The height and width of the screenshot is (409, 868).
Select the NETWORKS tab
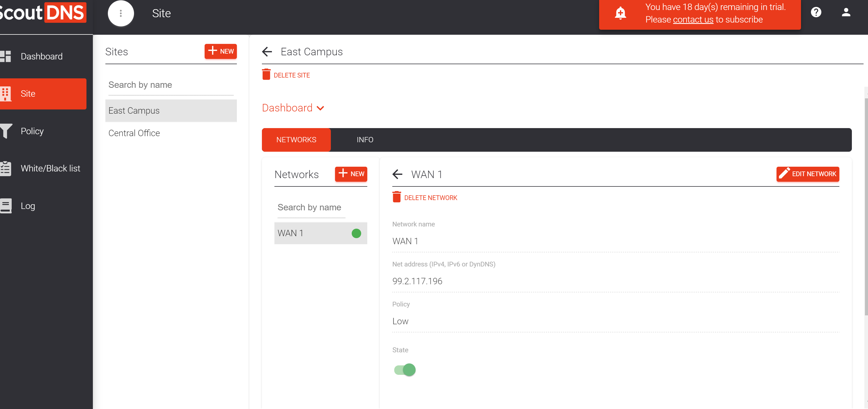(296, 140)
